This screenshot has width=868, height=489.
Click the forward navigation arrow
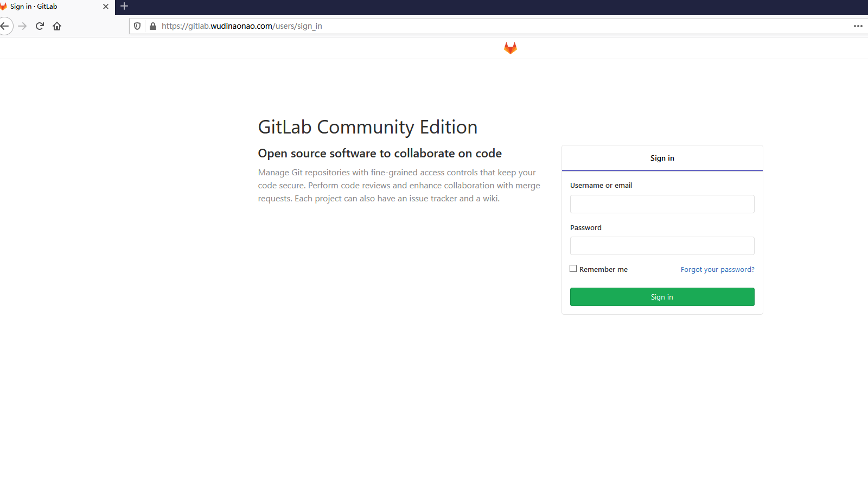22,26
